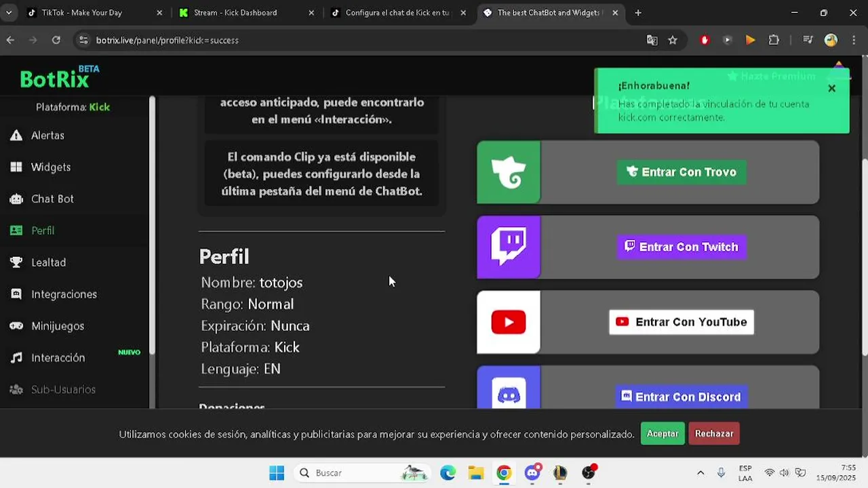The width and height of the screenshot is (868, 488).
Task: Click the YouTube logo tile
Action: coord(509,323)
